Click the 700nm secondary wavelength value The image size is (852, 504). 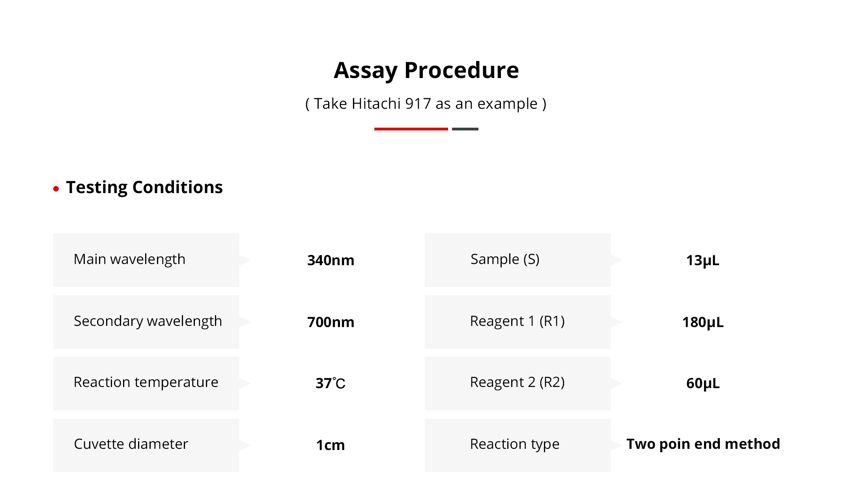[331, 322]
